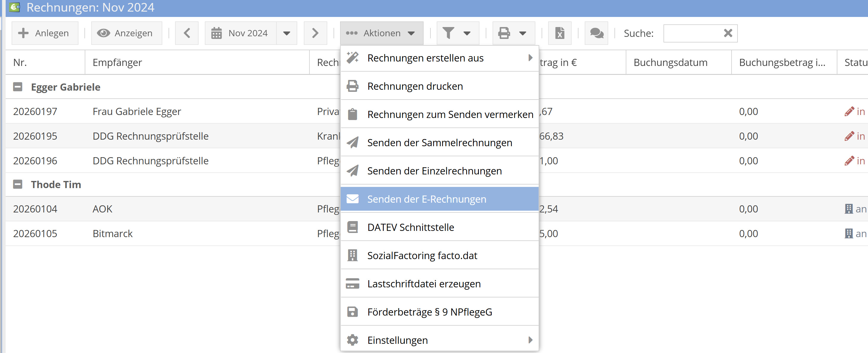The width and height of the screenshot is (868, 353).
Task: Collapse the Thode Tim group
Action: coord(18,184)
